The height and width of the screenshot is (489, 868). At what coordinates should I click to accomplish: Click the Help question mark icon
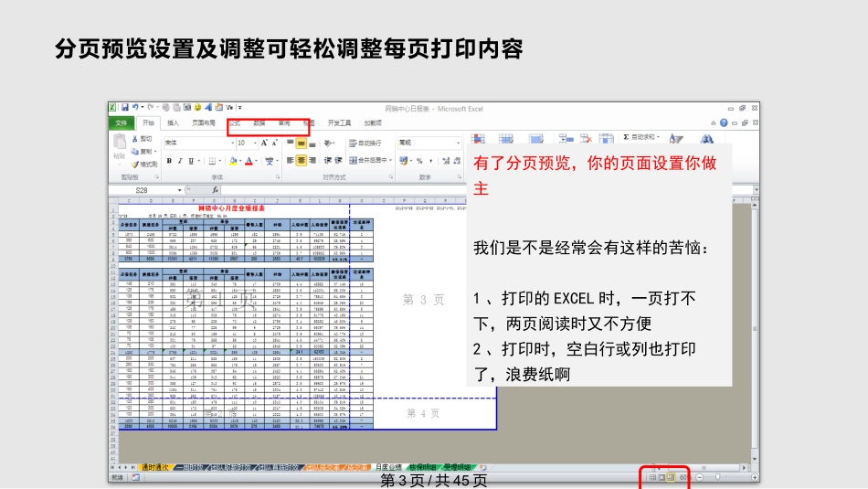pyautogui.click(x=724, y=123)
